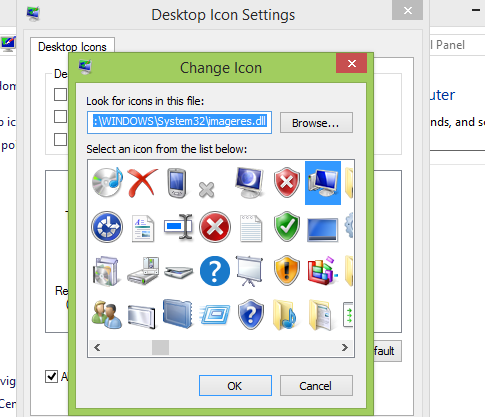
Task: Select the yellow shield warning icon
Action: coord(286,271)
